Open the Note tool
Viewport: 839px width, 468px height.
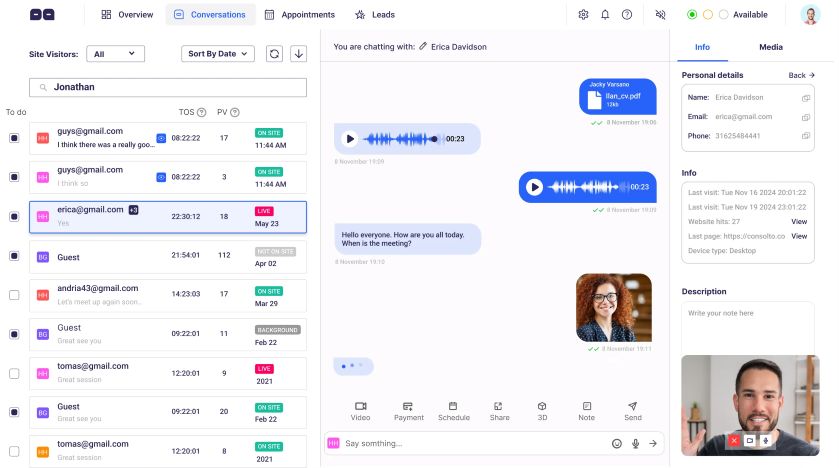pos(586,411)
